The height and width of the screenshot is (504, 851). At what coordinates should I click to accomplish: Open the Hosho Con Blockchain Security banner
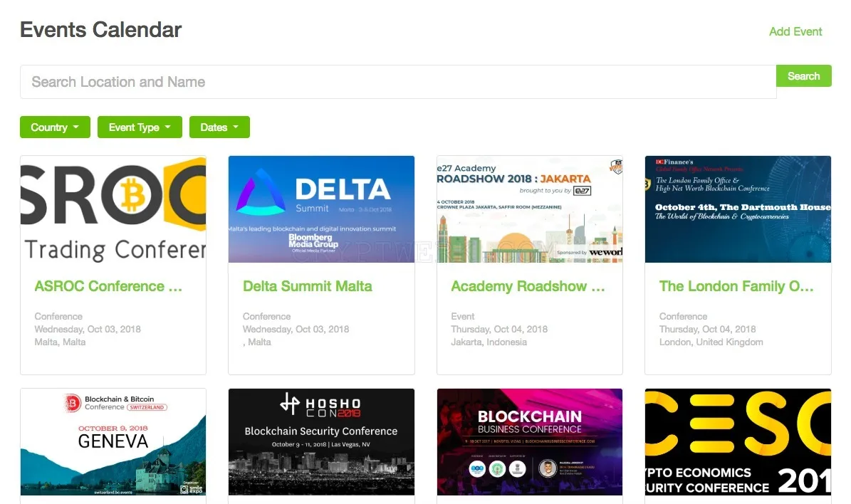click(321, 441)
